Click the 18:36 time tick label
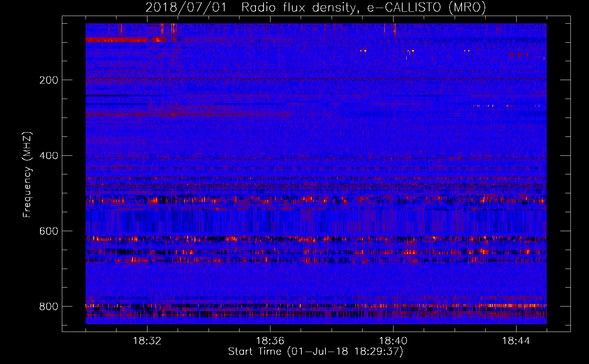The height and width of the screenshot is (364, 589). coord(270,341)
